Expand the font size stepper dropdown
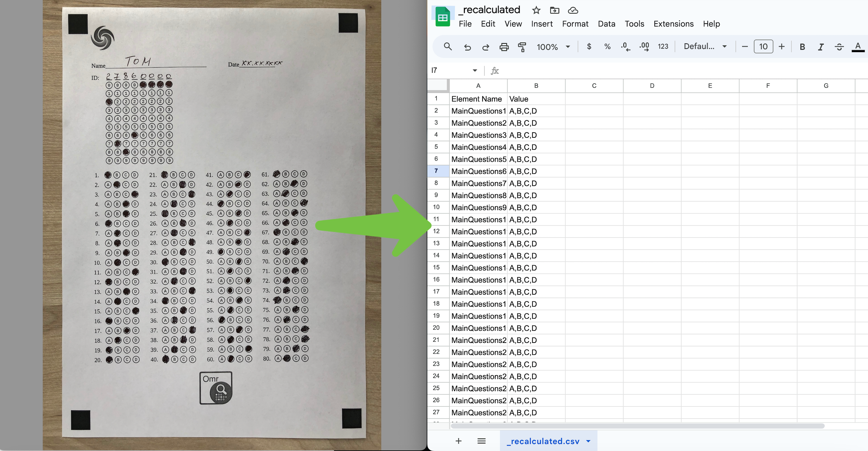The width and height of the screenshot is (868, 451). pos(763,46)
